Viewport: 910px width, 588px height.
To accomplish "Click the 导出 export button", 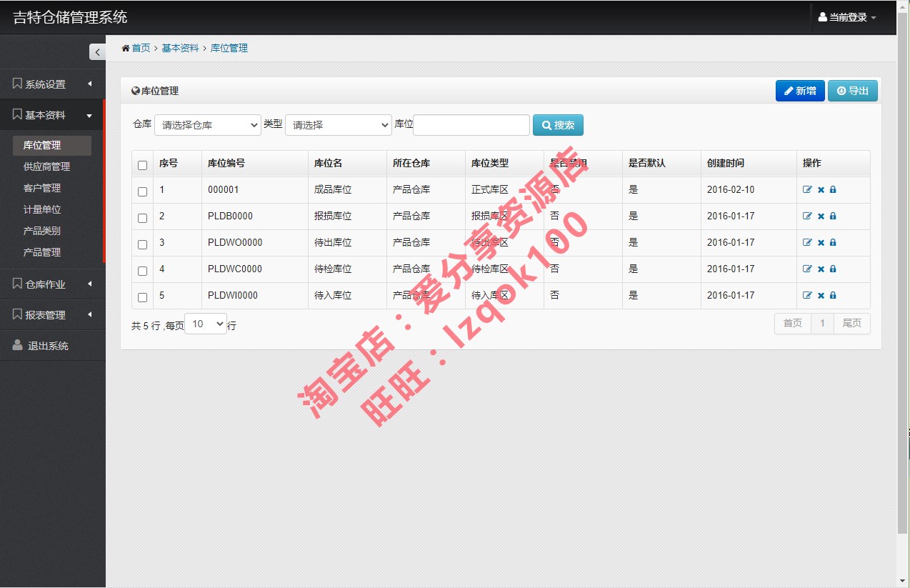I will (x=853, y=91).
